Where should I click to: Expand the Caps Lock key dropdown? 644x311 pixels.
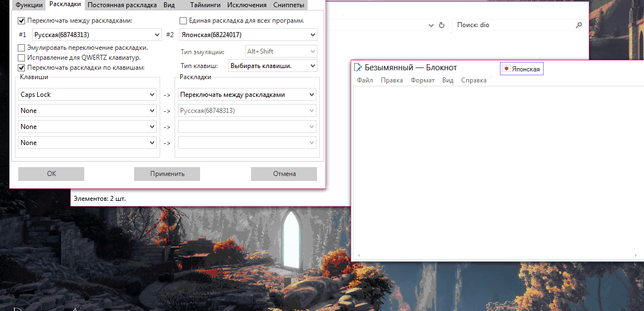click(88, 95)
